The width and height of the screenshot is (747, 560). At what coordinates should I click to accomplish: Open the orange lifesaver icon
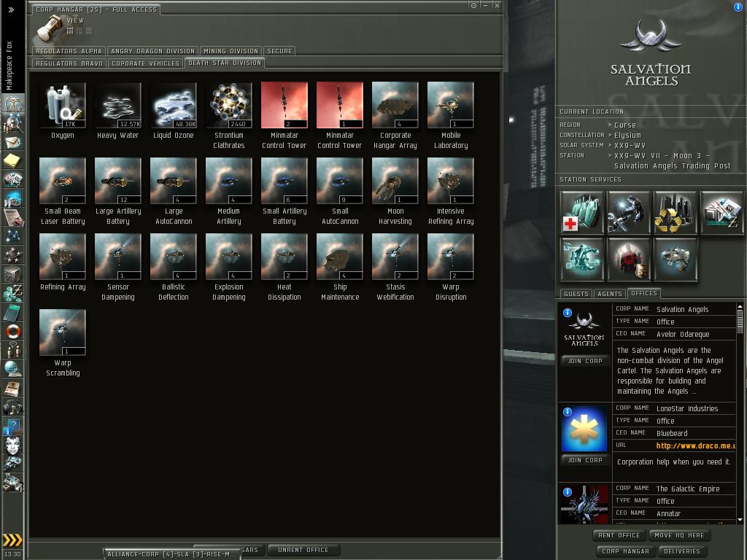click(13, 331)
